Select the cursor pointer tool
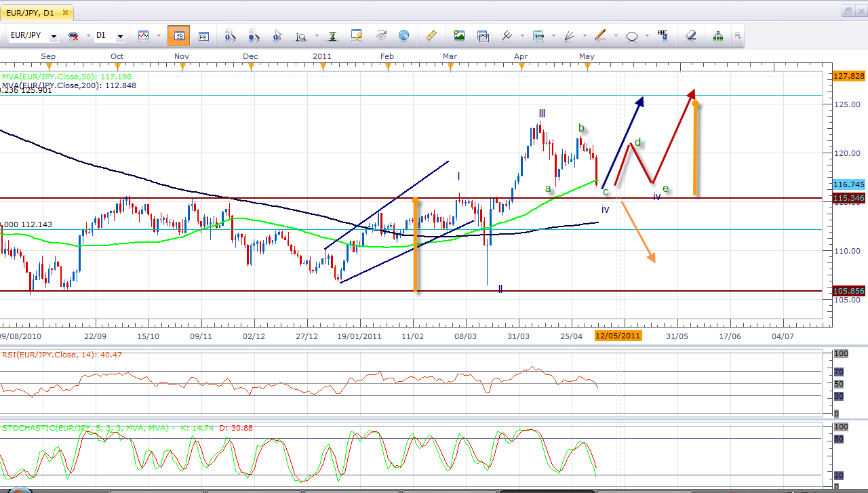Screen dimensions: 868x493 click(277, 36)
